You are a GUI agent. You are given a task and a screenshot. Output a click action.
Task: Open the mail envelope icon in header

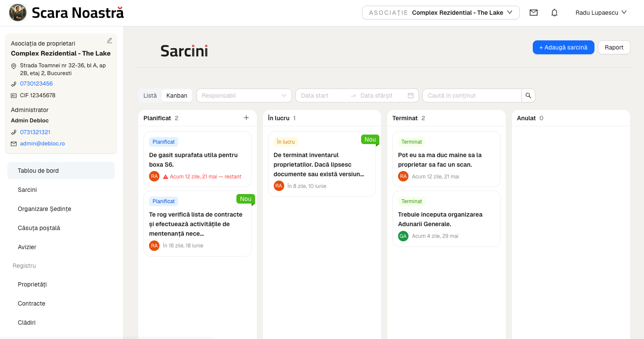click(534, 13)
